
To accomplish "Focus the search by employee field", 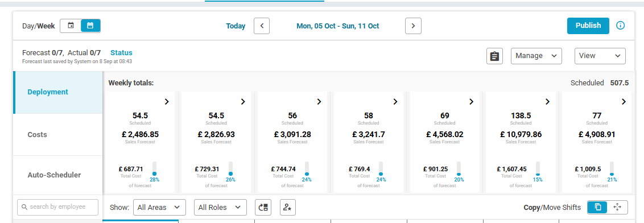I will coord(58,208).
